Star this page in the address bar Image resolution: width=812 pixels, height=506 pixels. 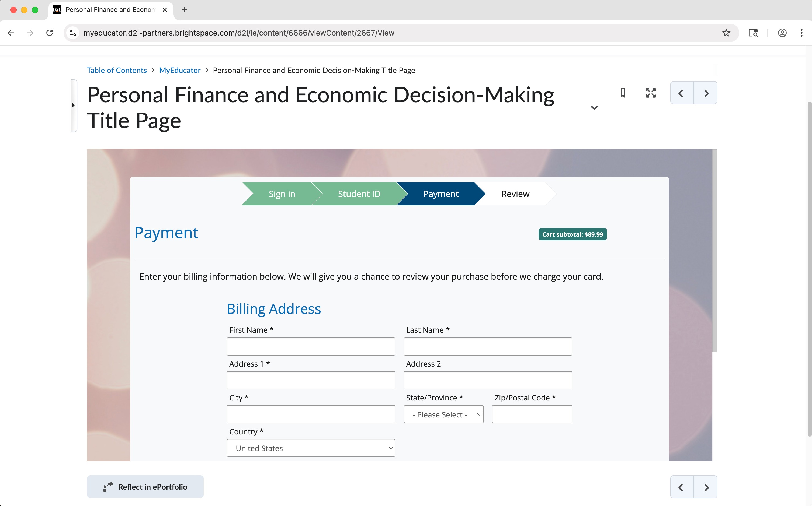(726, 33)
